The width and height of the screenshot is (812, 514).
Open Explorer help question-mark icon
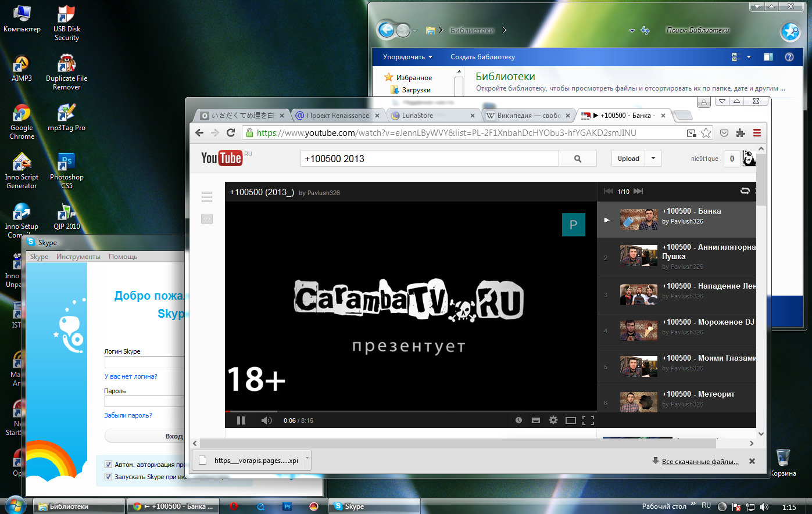click(x=789, y=57)
